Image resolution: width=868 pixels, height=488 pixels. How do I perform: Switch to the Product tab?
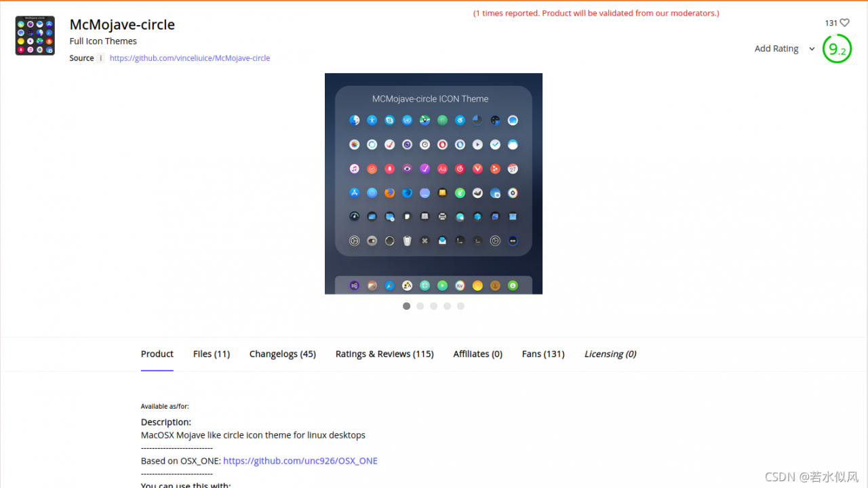tap(157, 354)
